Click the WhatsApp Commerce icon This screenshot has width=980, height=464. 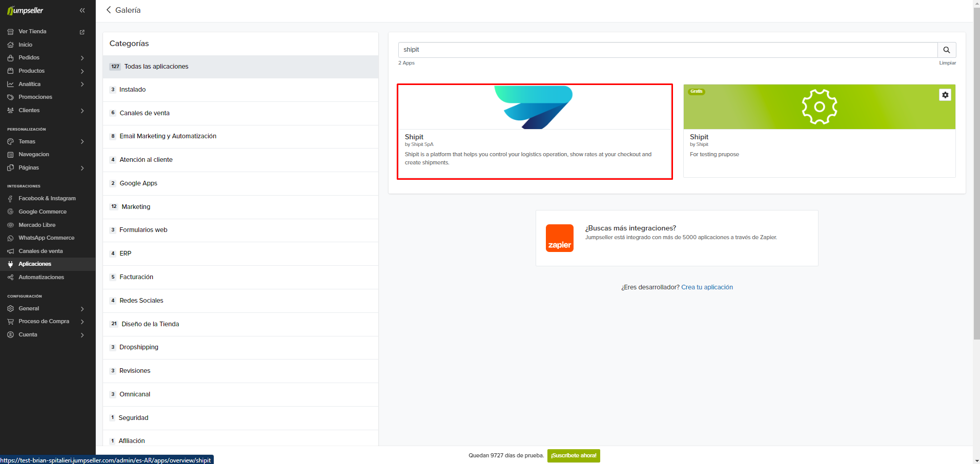click(x=10, y=238)
